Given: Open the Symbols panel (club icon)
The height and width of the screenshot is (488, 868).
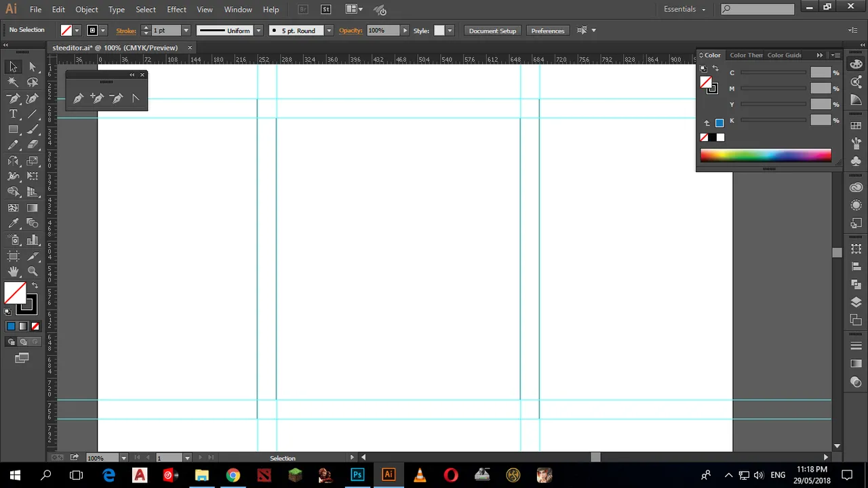Looking at the screenshot, I should point(856,161).
